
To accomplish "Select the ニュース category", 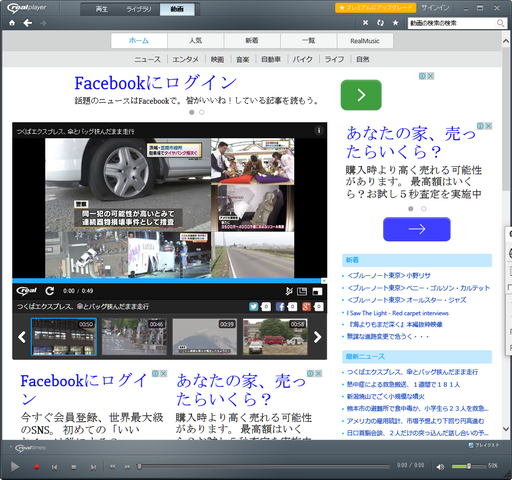I will point(147,59).
